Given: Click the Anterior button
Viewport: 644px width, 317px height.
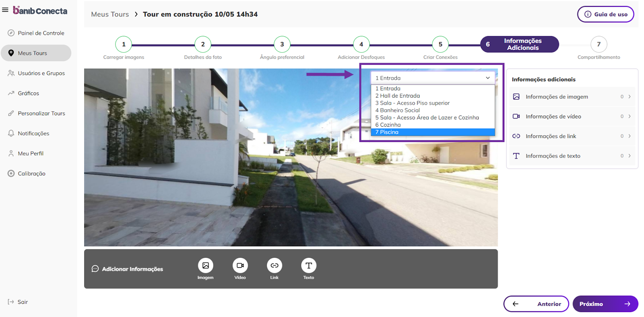Looking at the screenshot, I should coord(536,304).
